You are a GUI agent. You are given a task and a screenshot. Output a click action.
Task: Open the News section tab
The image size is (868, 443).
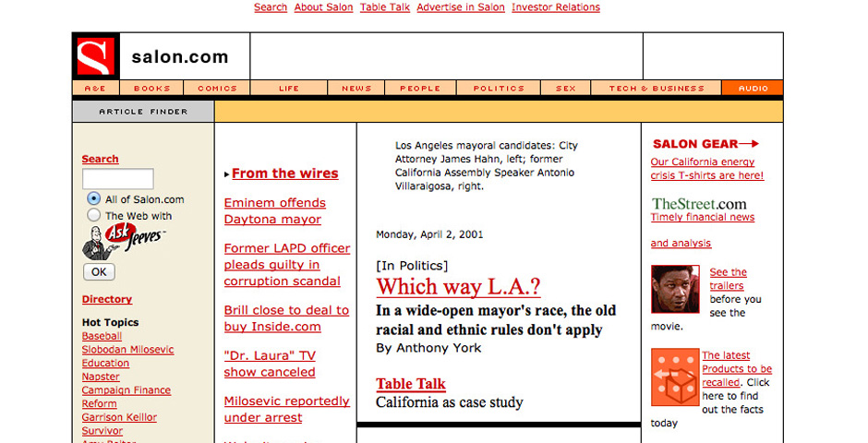pos(356,88)
